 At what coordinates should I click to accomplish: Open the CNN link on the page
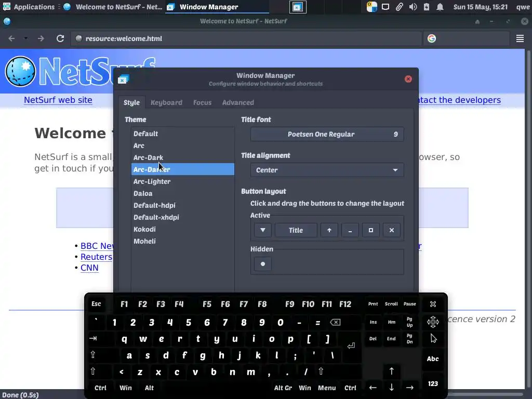click(x=89, y=268)
